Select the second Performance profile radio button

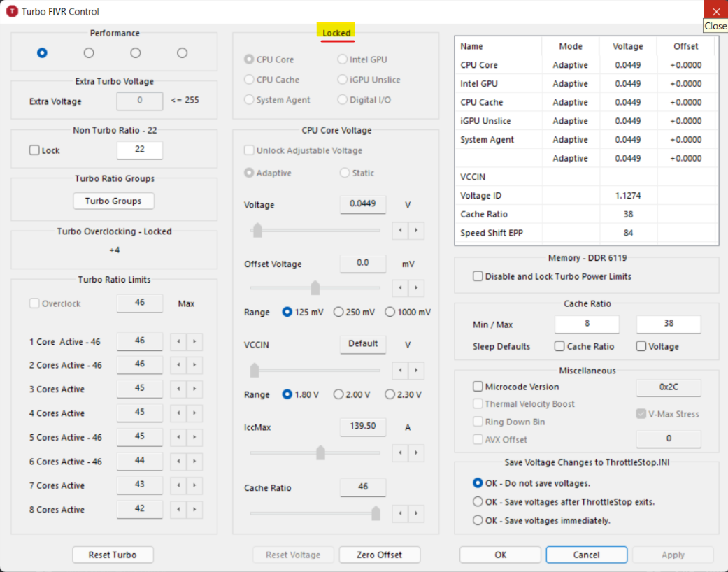(x=89, y=53)
